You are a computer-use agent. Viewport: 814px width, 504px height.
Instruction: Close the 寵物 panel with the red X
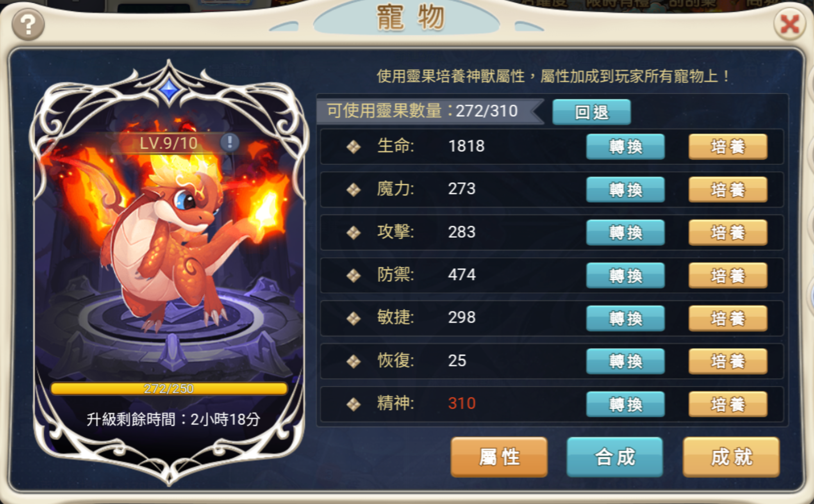click(789, 25)
